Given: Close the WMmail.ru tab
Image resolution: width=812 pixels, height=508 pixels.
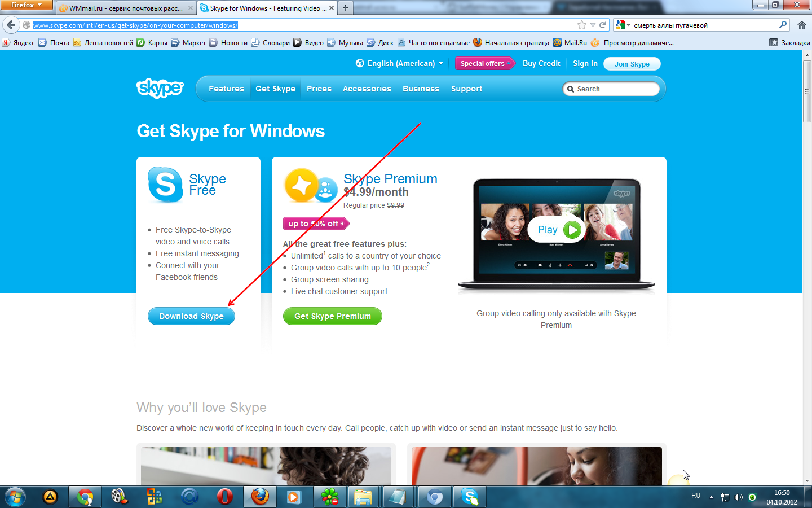Looking at the screenshot, I should click(191, 8).
